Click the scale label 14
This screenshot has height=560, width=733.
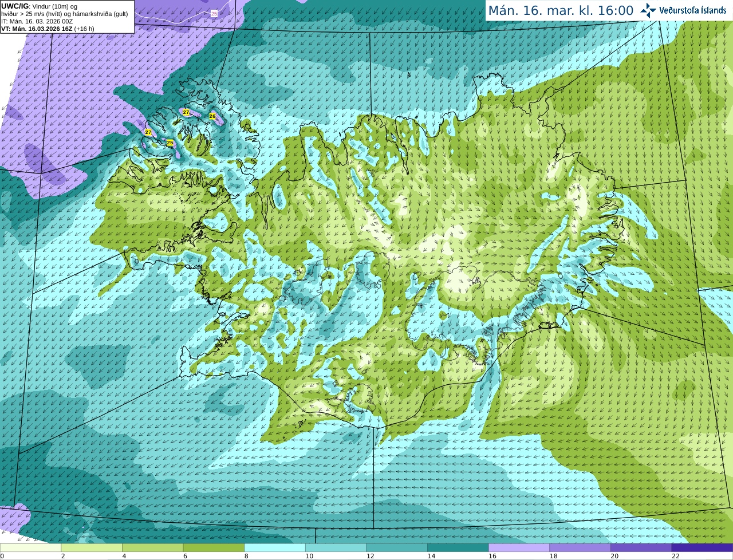click(431, 556)
